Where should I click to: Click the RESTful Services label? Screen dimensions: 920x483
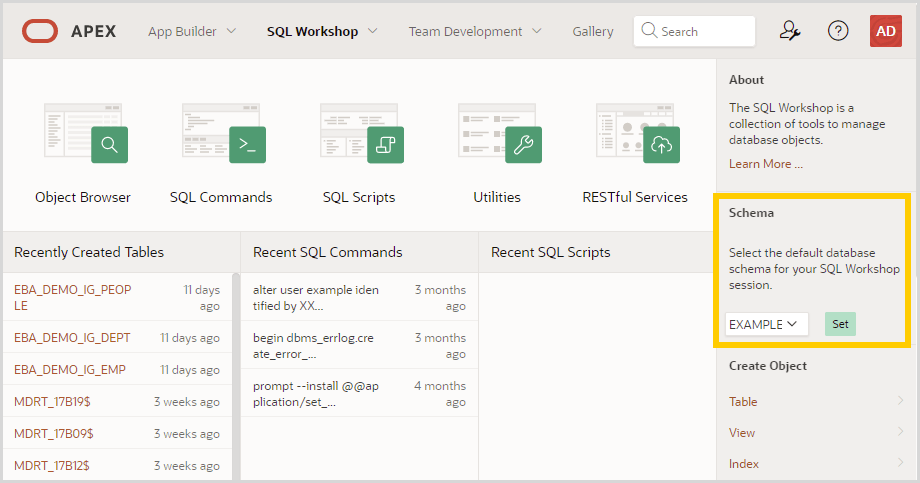pyautogui.click(x=635, y=197)
